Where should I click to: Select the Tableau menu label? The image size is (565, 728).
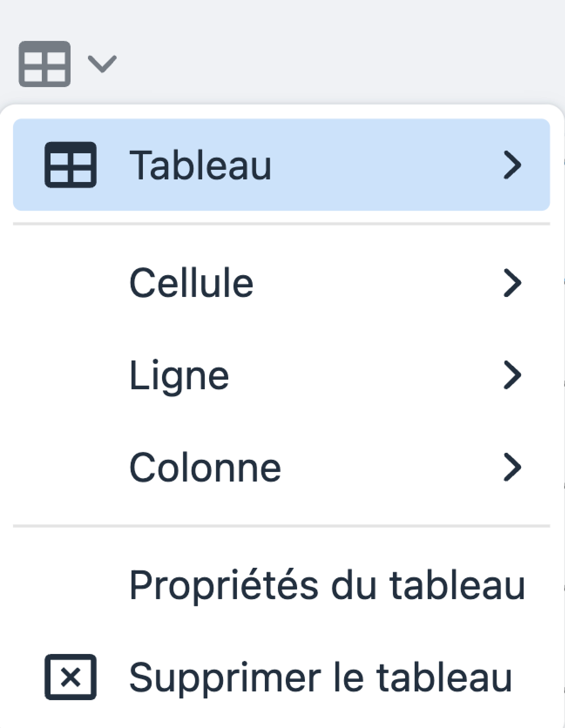point(200,165)
